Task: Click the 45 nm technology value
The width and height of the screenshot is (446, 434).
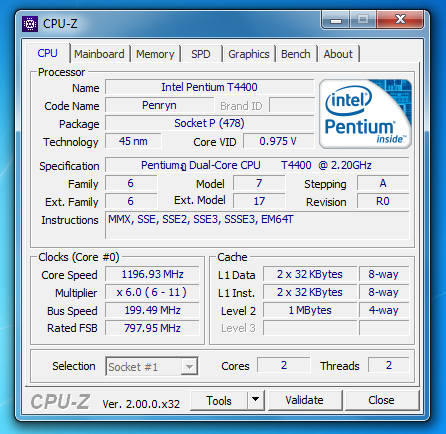Action: click(133, 141)
